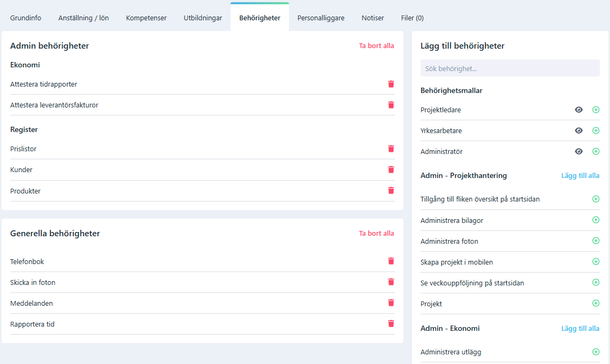Delete the Produkter permission
Image resolution: width=610 pixels, height=364 pixels.
point(391,190)
